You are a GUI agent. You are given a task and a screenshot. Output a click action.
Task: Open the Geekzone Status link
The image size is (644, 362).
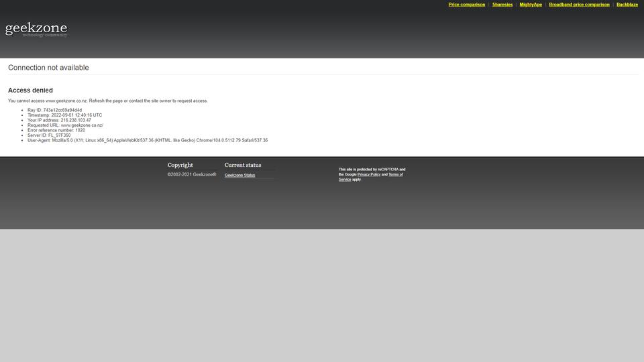click(240, 175)
